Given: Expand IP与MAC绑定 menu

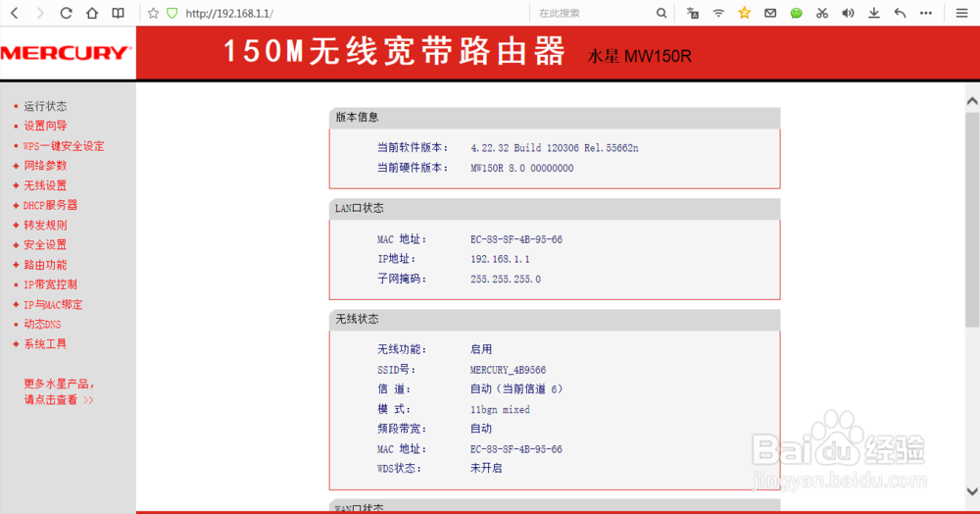Looking at the screenshot, I should 53,304.
